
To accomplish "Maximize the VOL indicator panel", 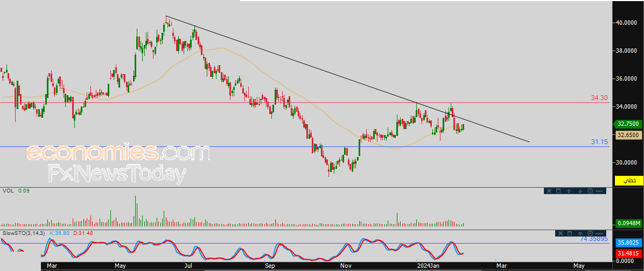I will (559, 191).
